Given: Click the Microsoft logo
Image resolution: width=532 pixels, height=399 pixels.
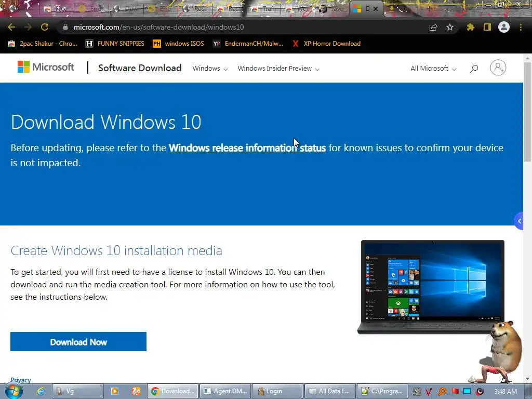Looking at the screenshot, I should coord(46,67).
